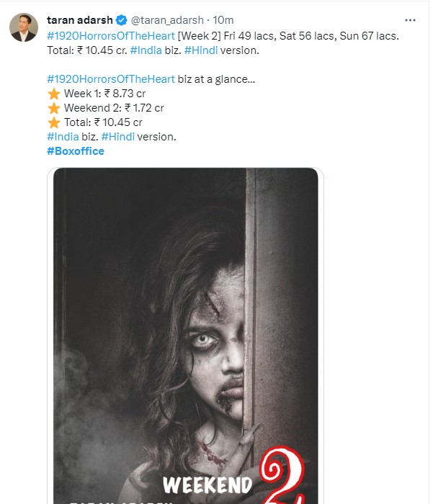
Task: Click the star emoji beside Weekend 2
Action: (54, 108)
